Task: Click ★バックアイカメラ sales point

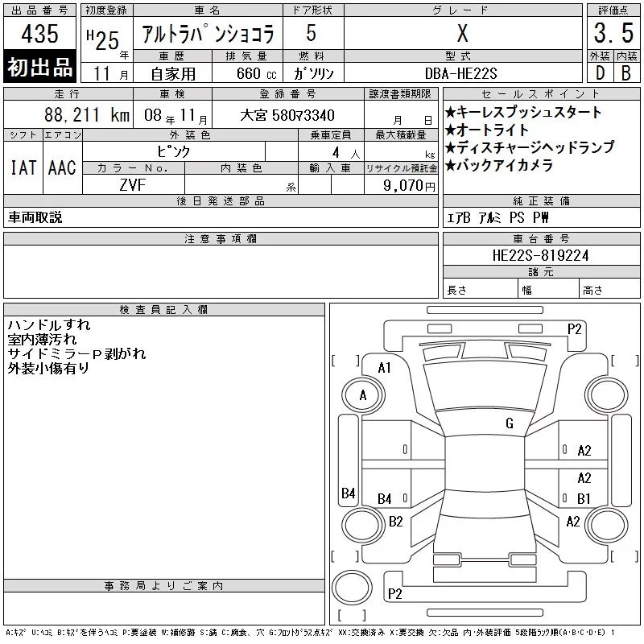Action: pyautogui.click(x=499, y=165)
